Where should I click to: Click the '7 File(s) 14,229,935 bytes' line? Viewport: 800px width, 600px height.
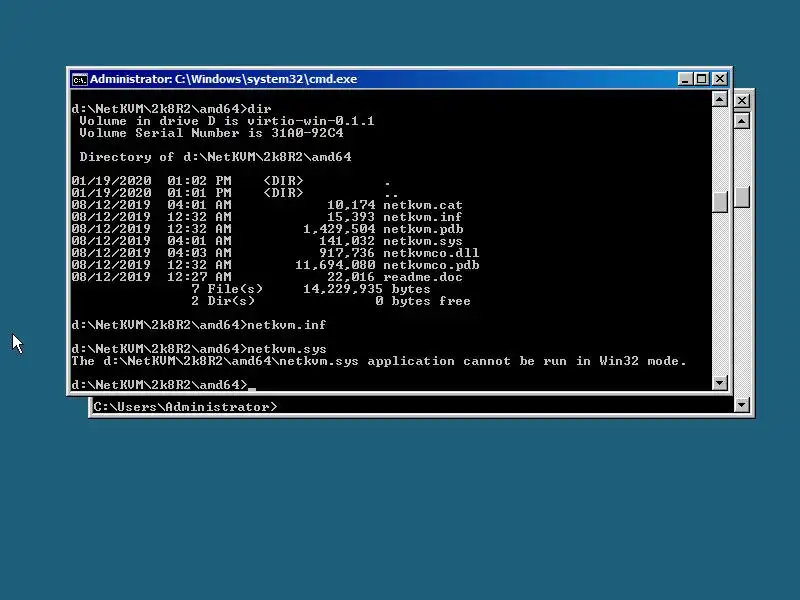point(311,289)
